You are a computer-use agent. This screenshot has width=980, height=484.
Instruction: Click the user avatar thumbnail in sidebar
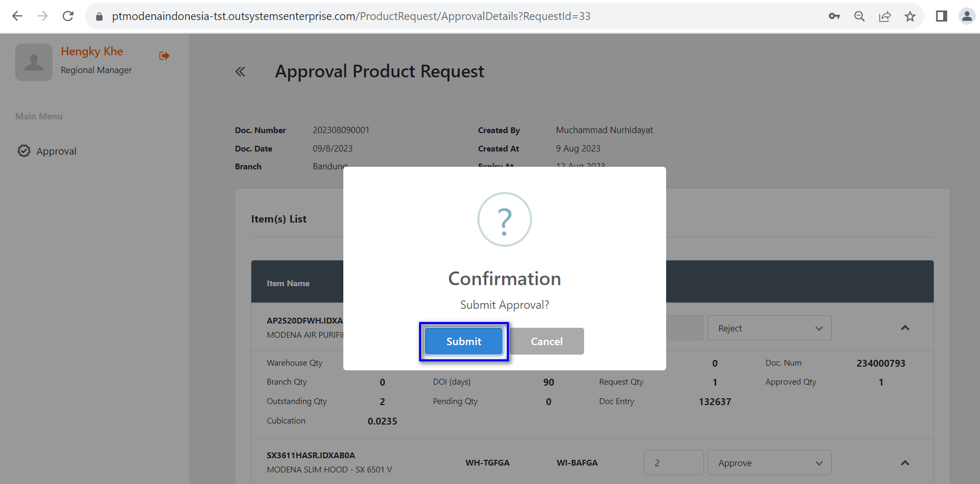pyautogui.click(x=34, y=62)
